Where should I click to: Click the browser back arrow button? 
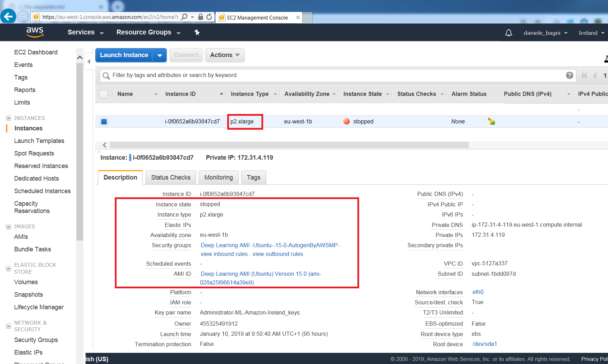point(8,16)
